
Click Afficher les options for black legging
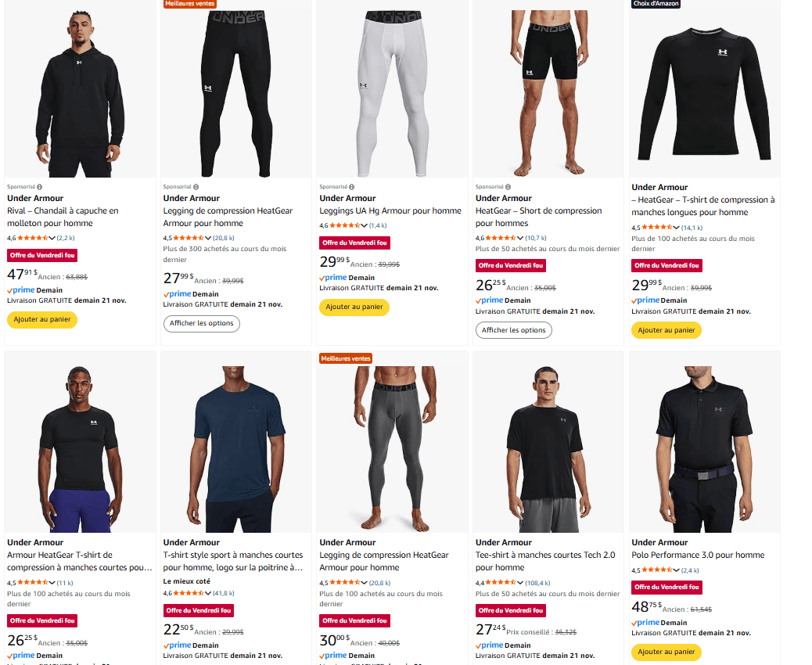[202, 323]
